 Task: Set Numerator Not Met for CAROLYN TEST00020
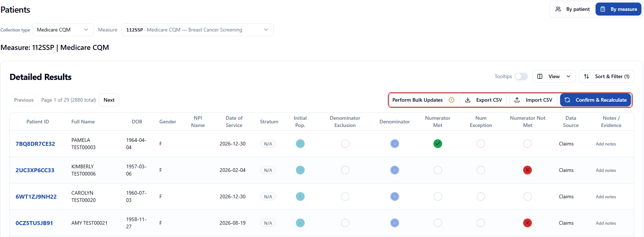528,196
